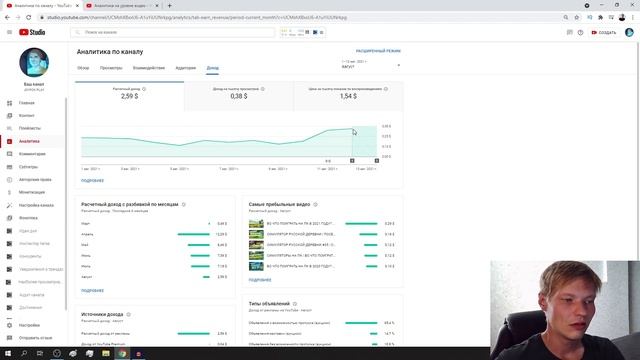Click the YouTube Studio logo

pos(32,32)
